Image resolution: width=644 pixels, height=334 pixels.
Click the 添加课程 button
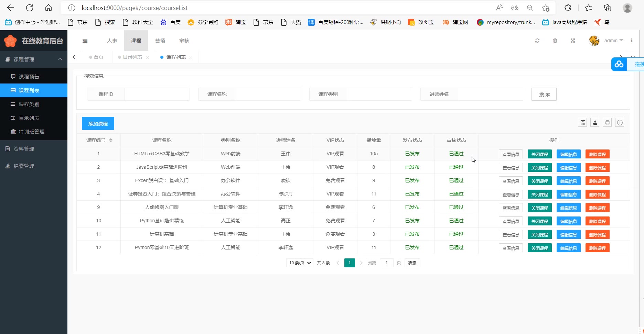click(x=98, y=124)
